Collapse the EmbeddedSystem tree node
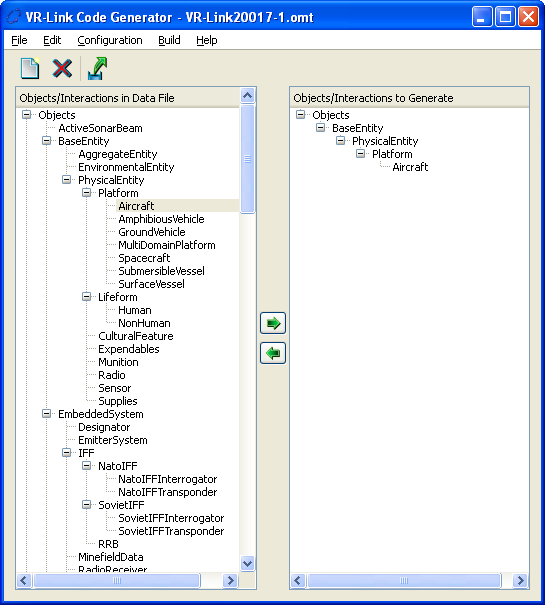Viewport: 545px width, 605px height. [x=46, y=414]
